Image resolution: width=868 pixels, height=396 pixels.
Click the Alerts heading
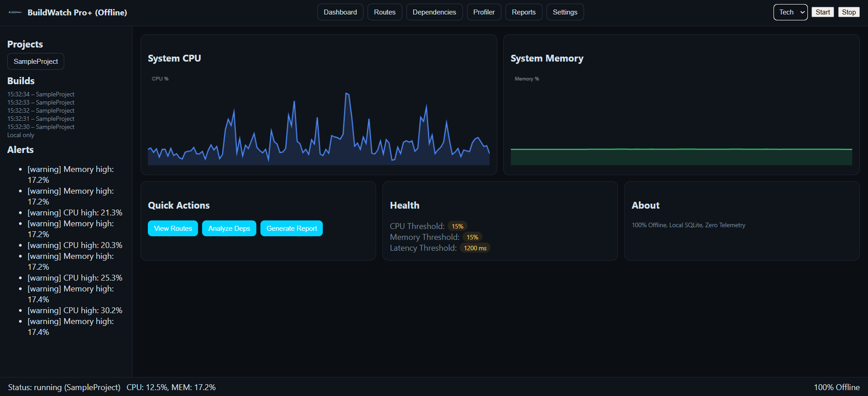click(x=20, y=150)
